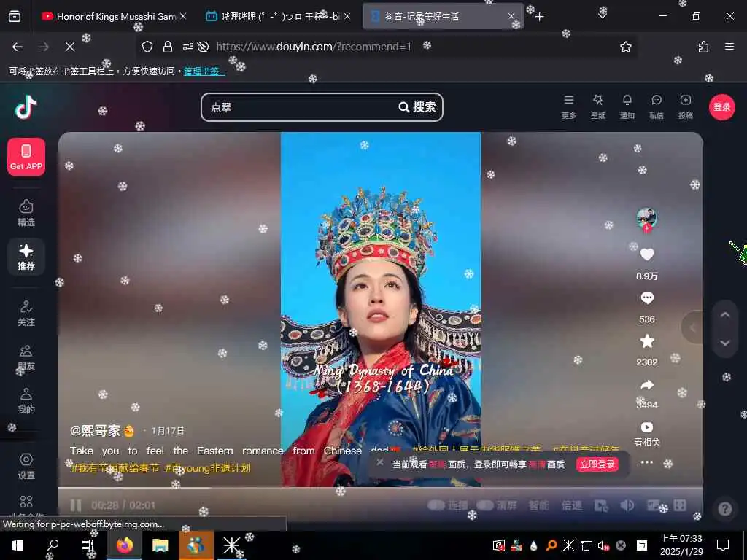747x560 pixels.
Task: Go to next video with down chevron
Action: tap(725, 343)
